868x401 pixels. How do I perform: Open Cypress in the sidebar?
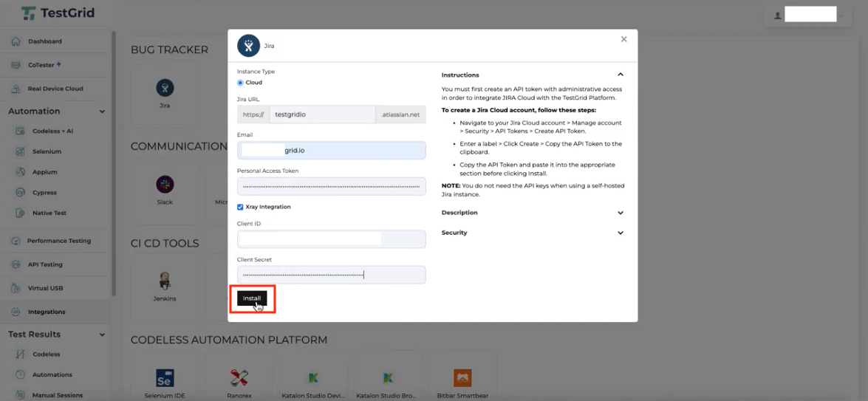click(x=44, y=193)
